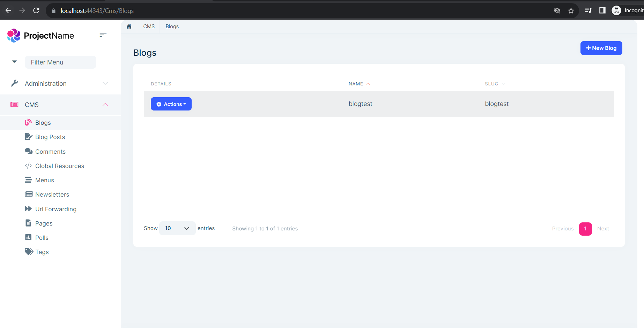Reload the page with the refresh icon
The image size is (644, 328).
coord(36,10)
